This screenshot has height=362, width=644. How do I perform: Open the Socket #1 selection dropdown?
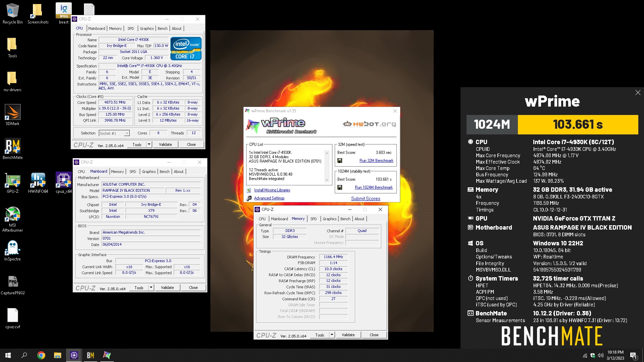(114, 133)
